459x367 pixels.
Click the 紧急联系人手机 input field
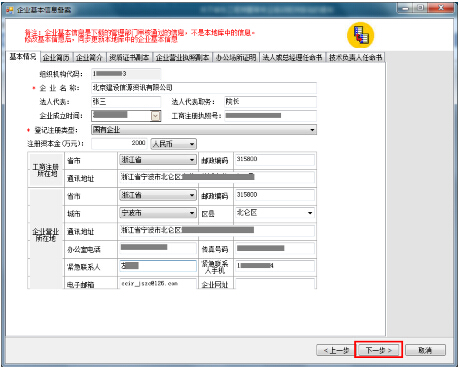[x=275, y=266]
